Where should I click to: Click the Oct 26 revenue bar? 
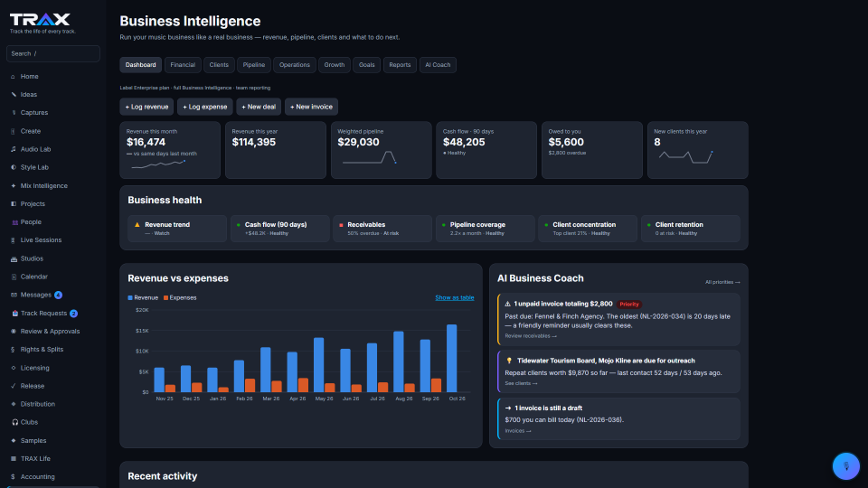[452, 359]
